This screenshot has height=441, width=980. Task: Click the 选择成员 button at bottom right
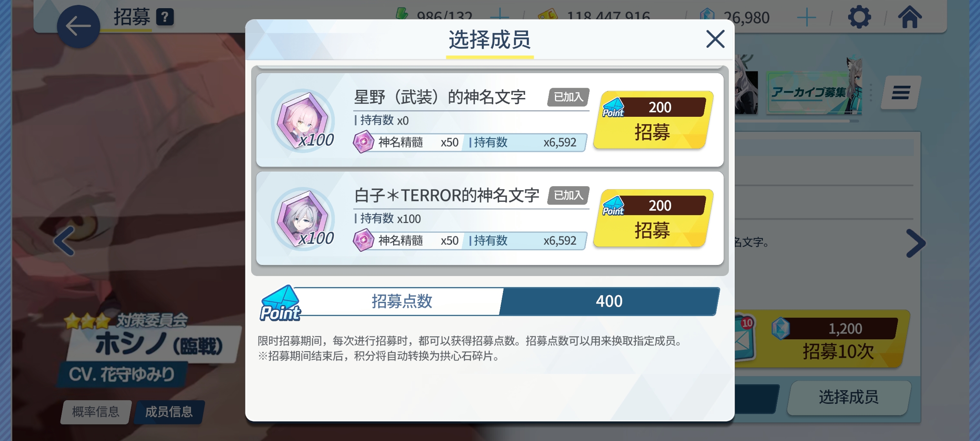849,397
